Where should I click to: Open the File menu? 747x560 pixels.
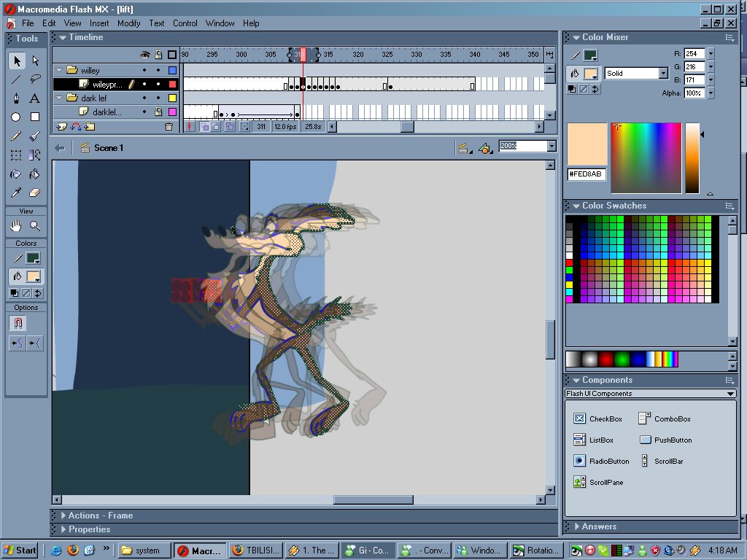click(28, 23)
